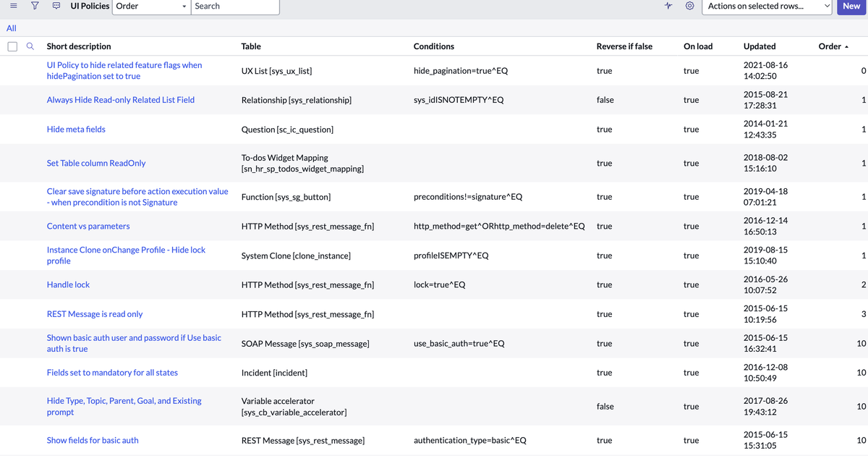The width and height of the screenshot is (868, 456).
Task: Click Incident [incident] table cell
Action: [274, 373]
